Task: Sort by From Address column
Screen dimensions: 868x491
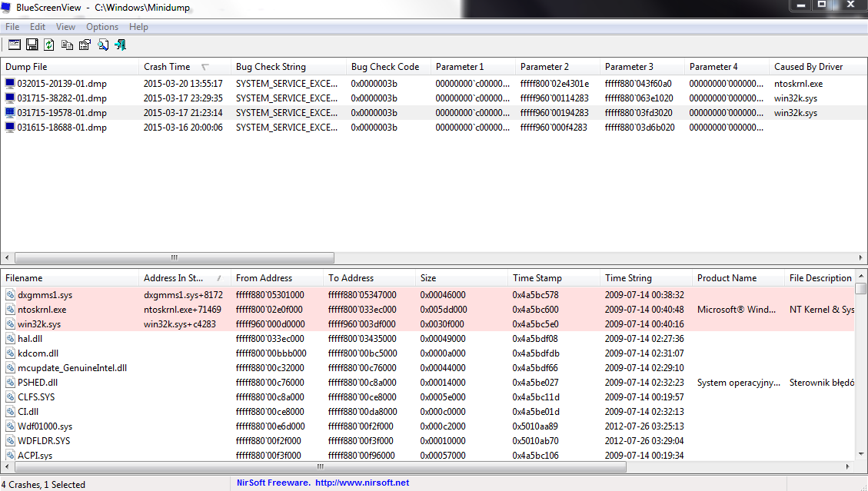Action: tap(277, 278)
